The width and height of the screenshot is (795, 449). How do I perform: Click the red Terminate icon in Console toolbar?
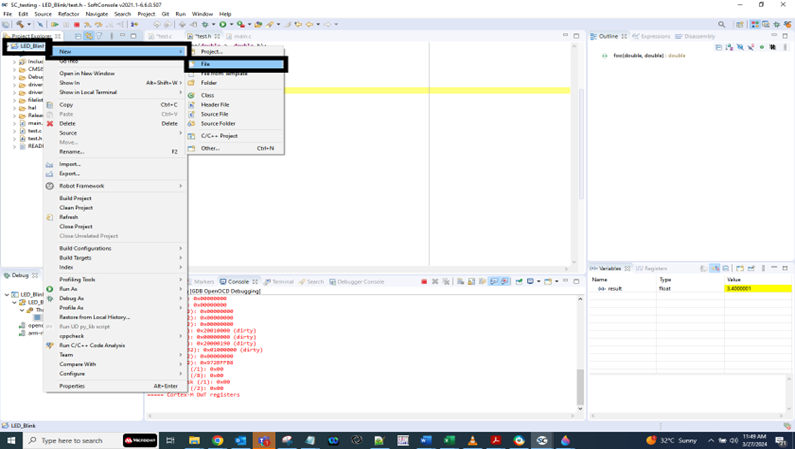point(424,282)
